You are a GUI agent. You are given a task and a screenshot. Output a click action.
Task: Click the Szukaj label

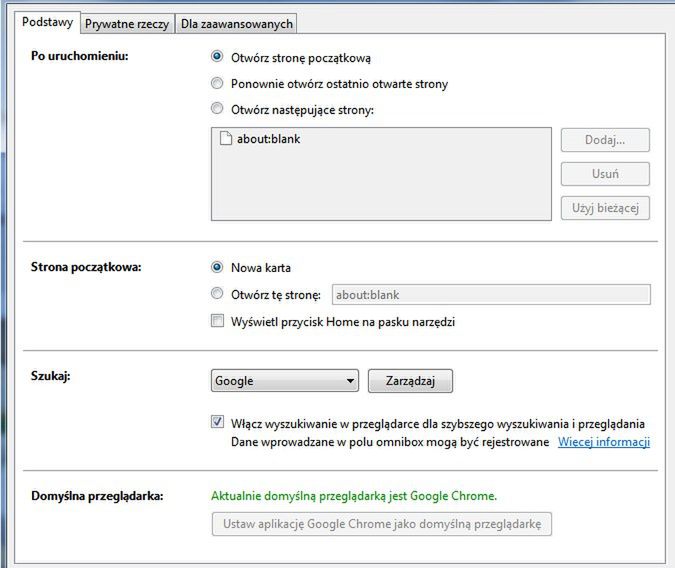click(50, 376)
